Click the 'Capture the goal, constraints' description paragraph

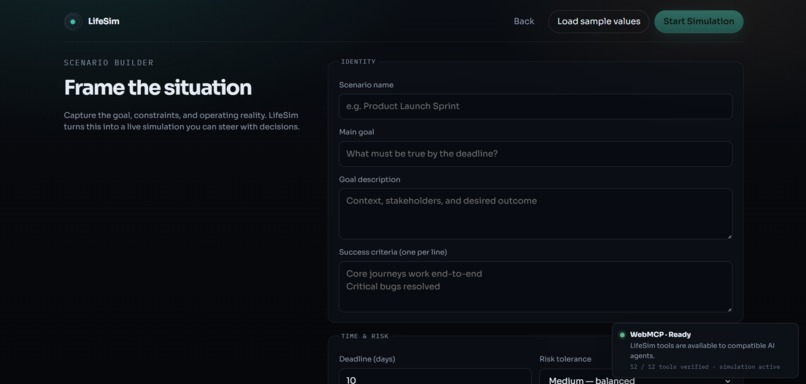181,121
